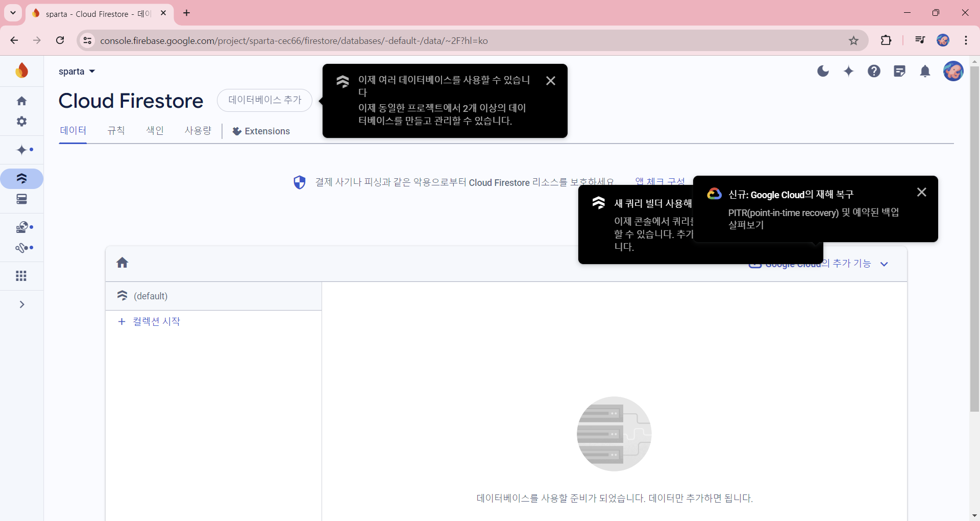Switch to the 사용량 tab
Viewport: 980px width, 521px height.
(x=198, y=131)
